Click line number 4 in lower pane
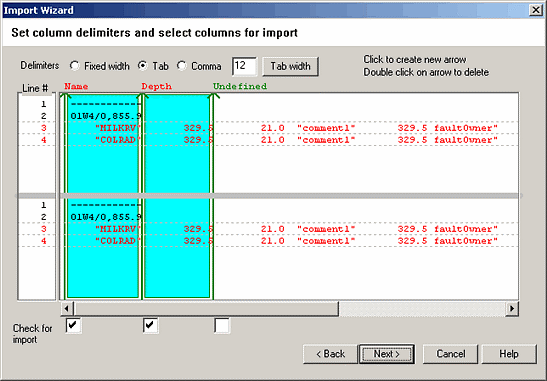This screenshot has height=381, width=547. pos(44,241)
